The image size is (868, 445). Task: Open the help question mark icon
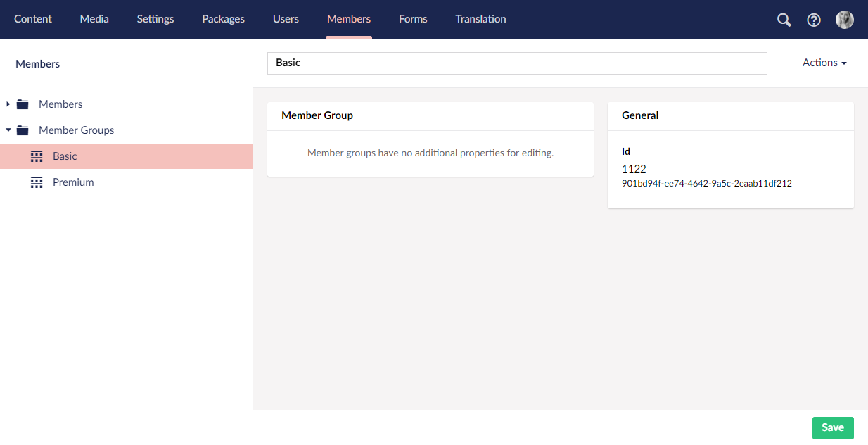point(814,20)
